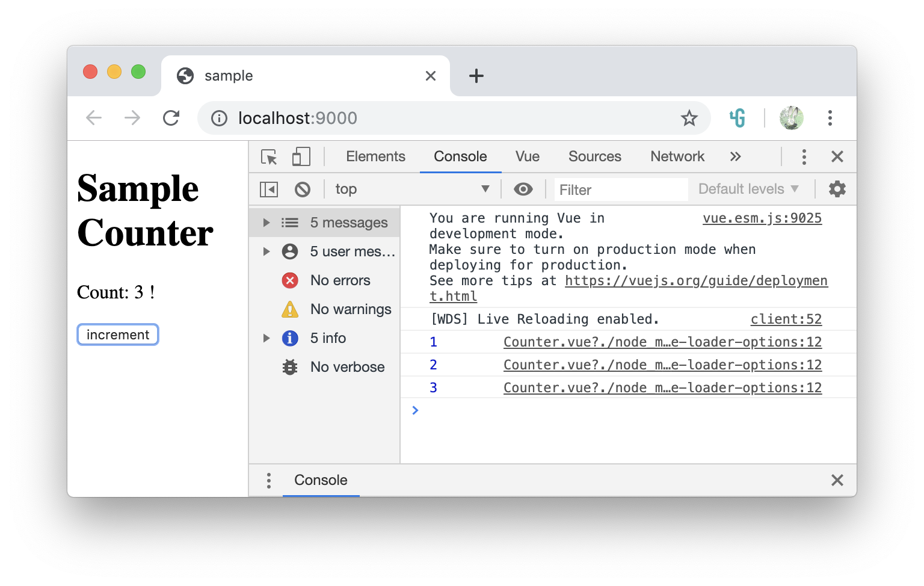
Task: Open the Network panel
Action: click(x=677, y=156)
